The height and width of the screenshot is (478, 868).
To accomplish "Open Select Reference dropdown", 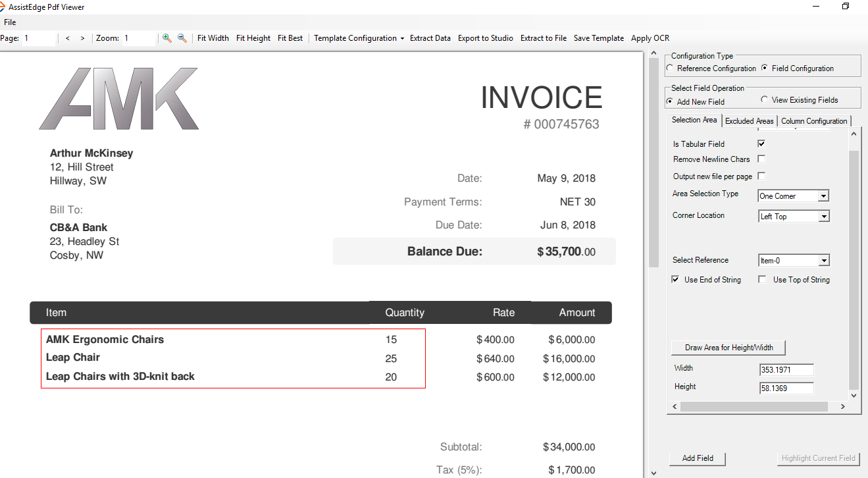I will (794, 260).
